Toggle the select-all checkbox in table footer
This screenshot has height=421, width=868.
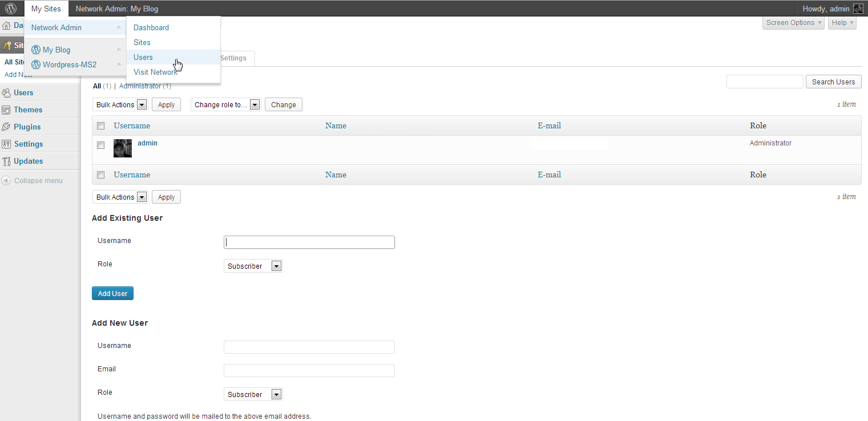click(x=101, y=175)
